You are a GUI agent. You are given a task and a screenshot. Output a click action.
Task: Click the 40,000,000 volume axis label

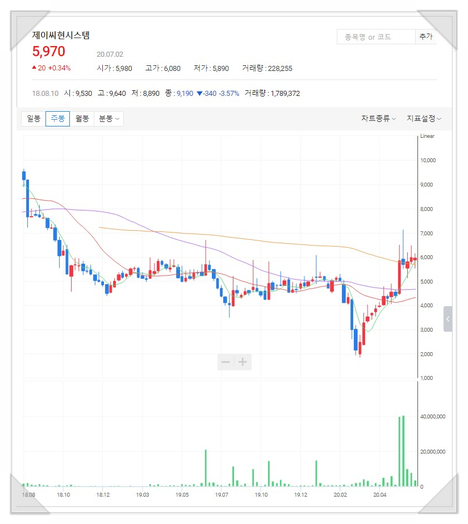[x=433, y=417]
